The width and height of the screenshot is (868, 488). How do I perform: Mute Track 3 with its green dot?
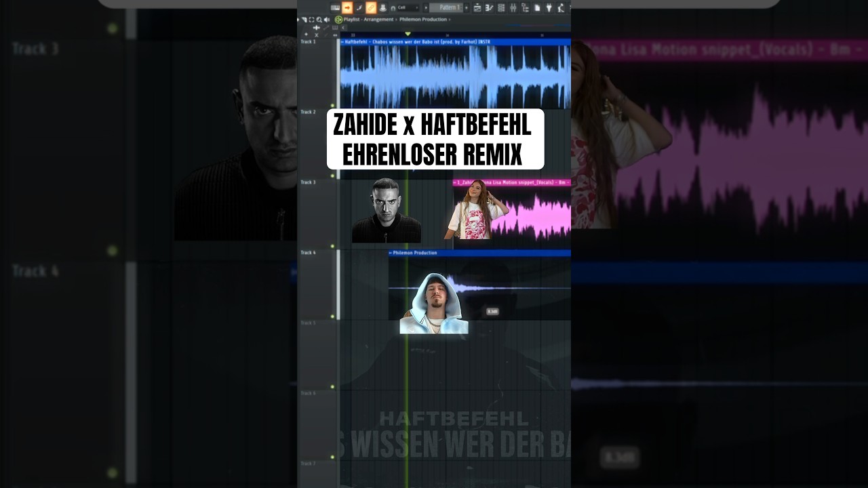pos(332,246)
